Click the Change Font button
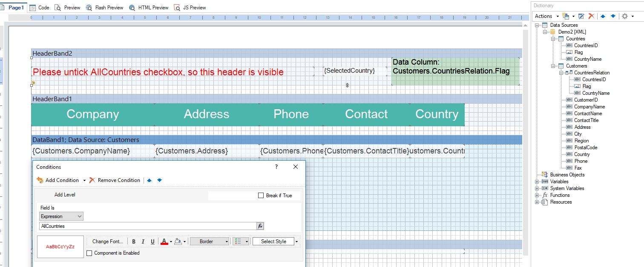This screenshot has width=644, height=267. [x=107, y=241]
